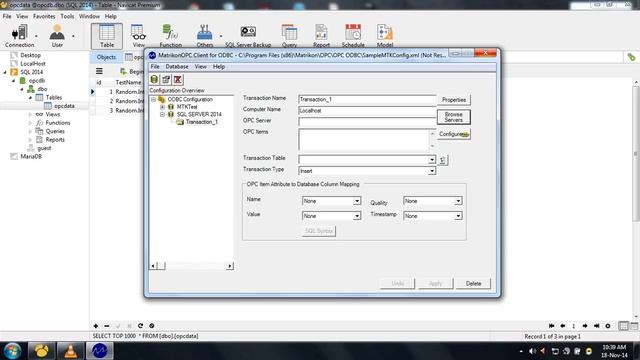The height and width of the screenshot is (360, 640).
Task: Click the OPC Server input field
Action: [x=367, y=122]
